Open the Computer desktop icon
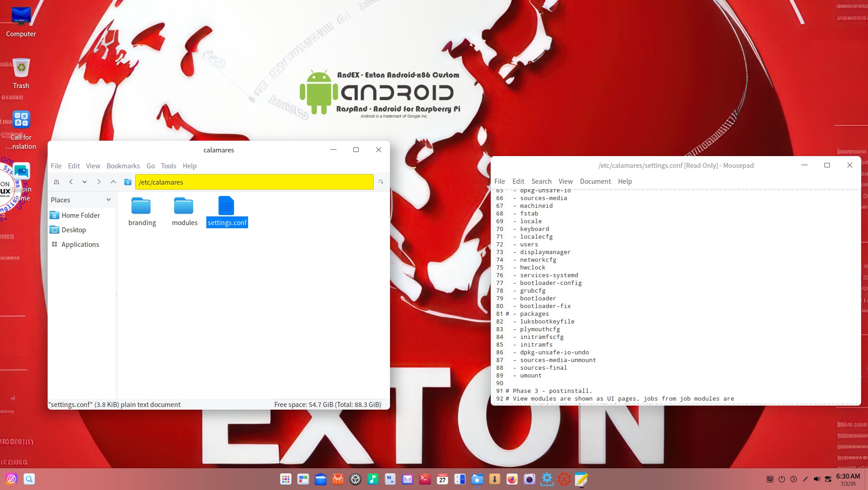Viewport: 868px width, 490px height. 21,22
